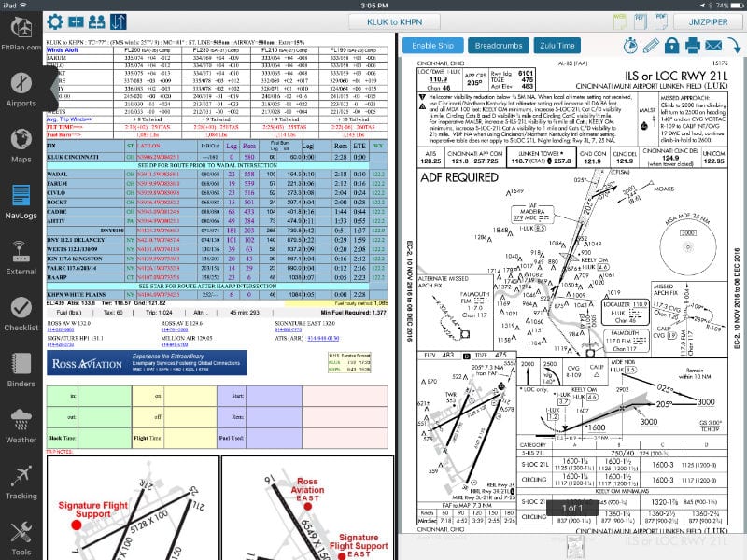Click the stopwatch timer icon

628,45
